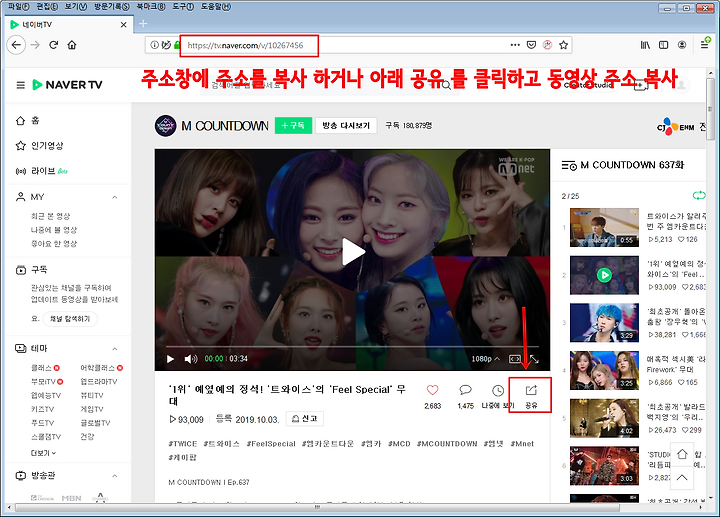Click scroll-to-top arrow button
Screen dimensions: 720x517
[682, 478]
